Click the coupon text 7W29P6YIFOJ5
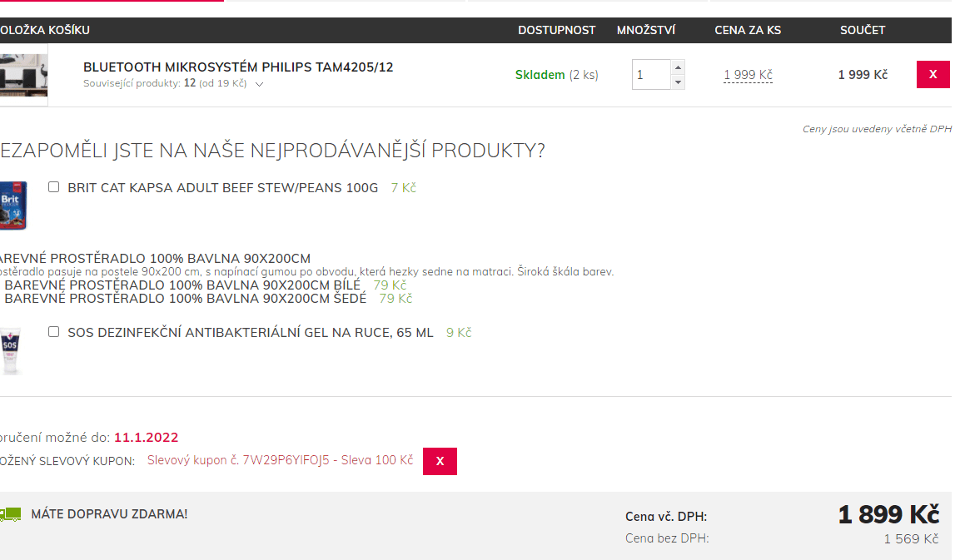The image size is (960, 560). 280,460
